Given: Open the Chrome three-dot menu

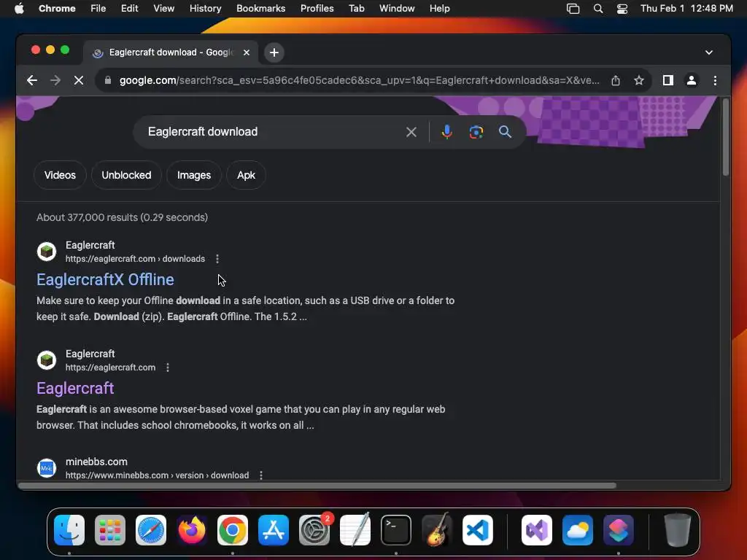Looking at the screenshot, I should tap(715, 80).
